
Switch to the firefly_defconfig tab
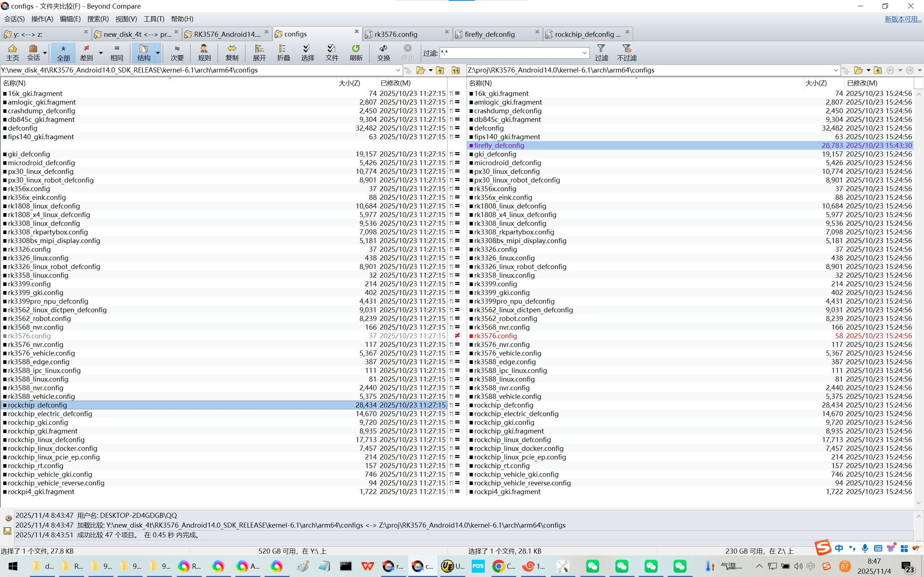tap(489, 34)
